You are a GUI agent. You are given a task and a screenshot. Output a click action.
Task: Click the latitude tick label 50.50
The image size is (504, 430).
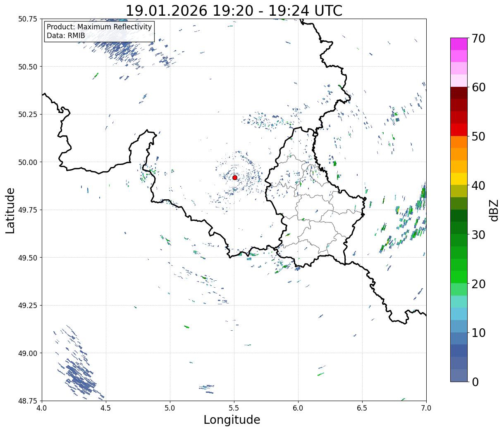click(x=28, y=67)
